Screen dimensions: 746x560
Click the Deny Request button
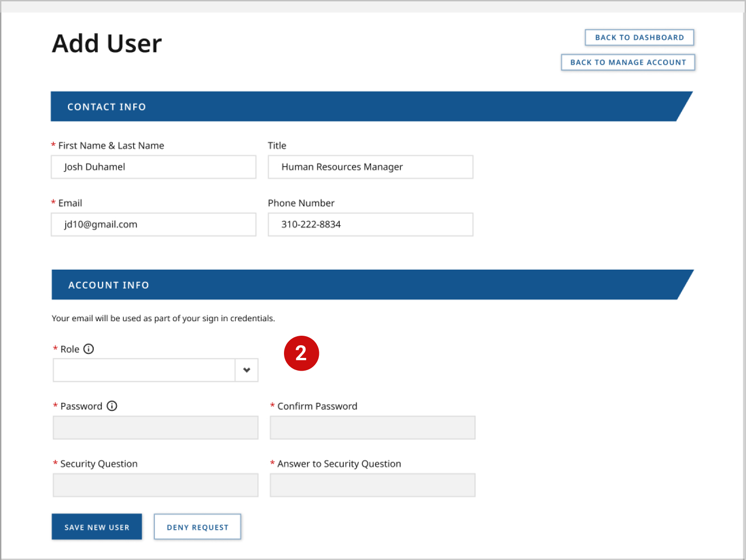point(197,527)
